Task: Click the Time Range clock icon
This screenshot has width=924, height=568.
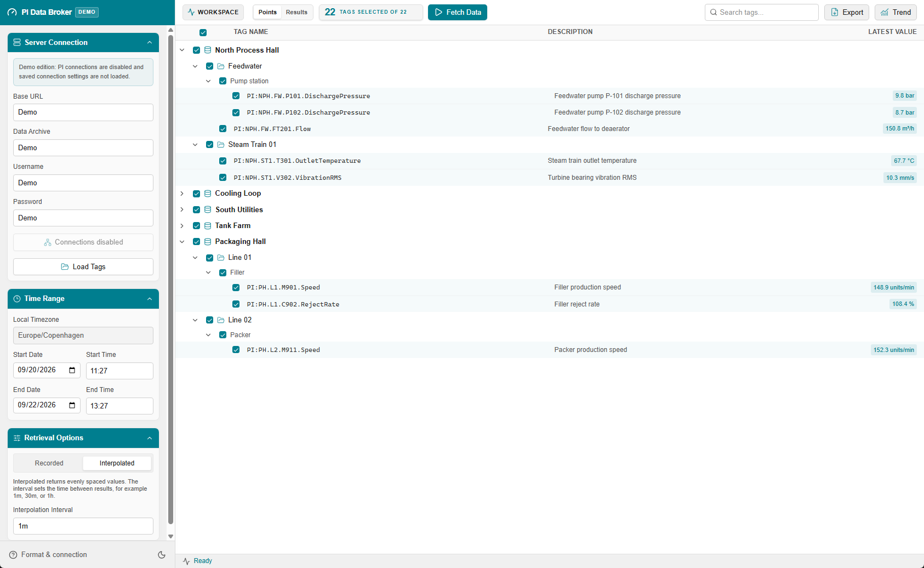Action: (x=17, y=299)
